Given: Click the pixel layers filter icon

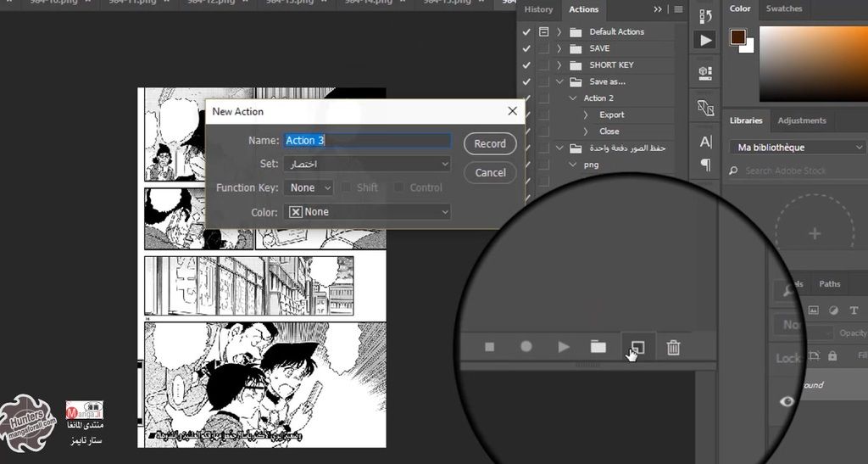Looking at the screenshot, I should coord(813,310).
